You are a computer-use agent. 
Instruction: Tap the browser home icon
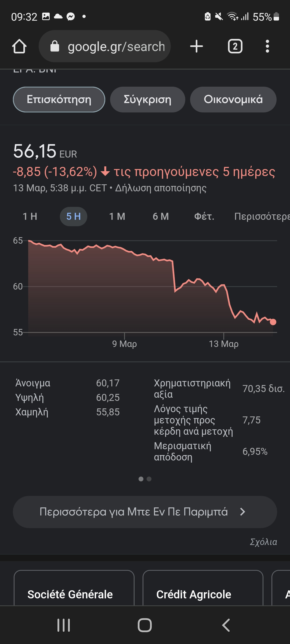coord(19,46)
